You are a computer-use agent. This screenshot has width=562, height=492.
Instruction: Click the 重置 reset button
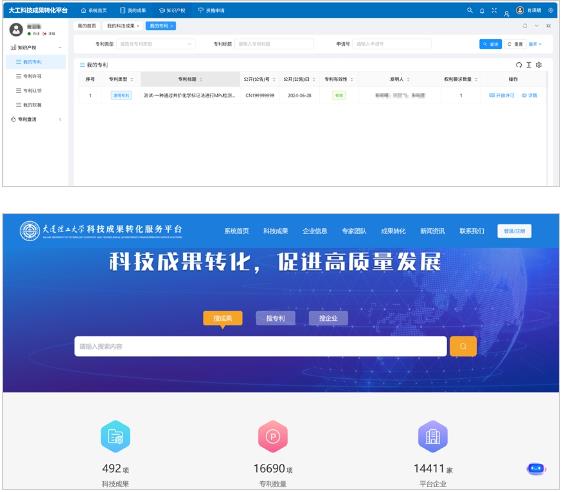515,44
